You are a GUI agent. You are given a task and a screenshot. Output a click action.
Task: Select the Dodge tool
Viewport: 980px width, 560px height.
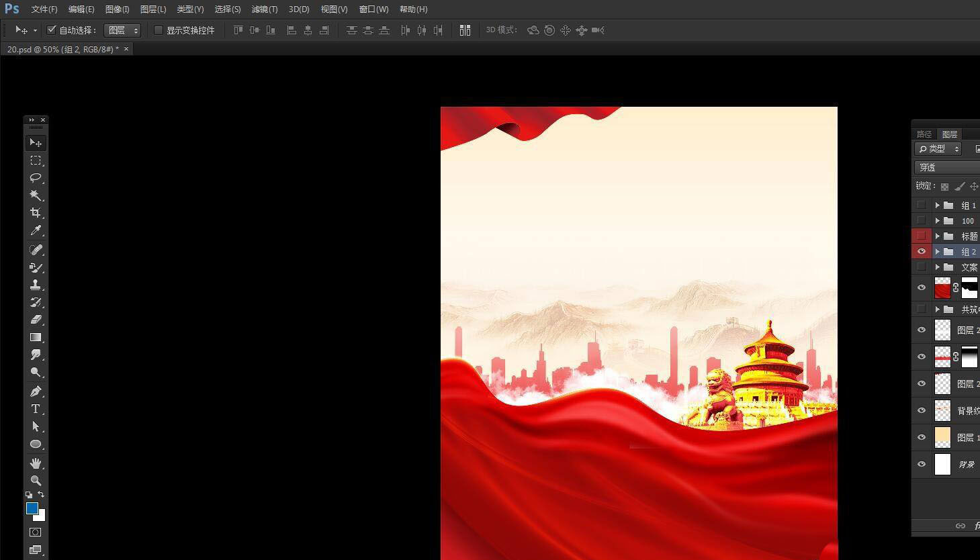(36, 372)
